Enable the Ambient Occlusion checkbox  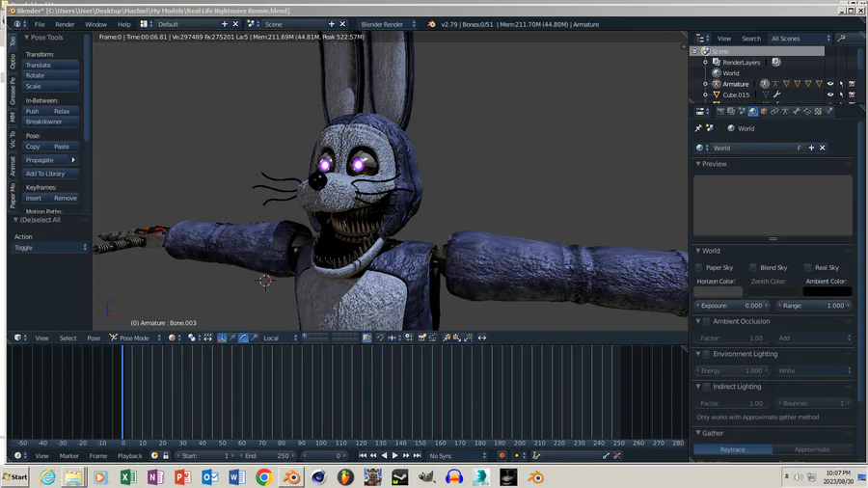(707, 321)
